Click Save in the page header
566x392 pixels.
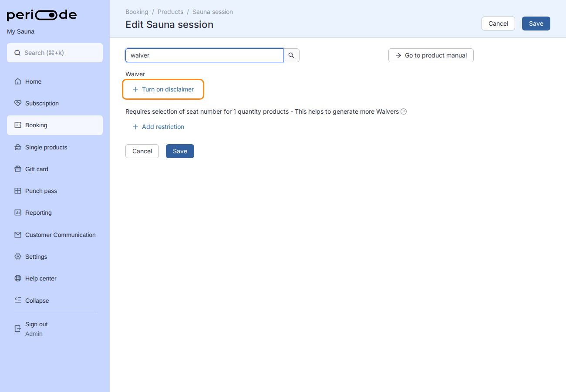[x=536, y=24]
